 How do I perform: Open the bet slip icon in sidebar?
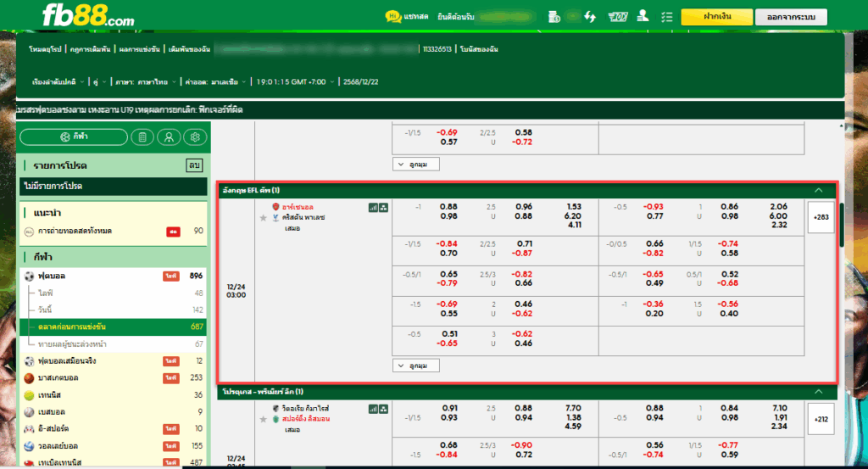point(142,137)
